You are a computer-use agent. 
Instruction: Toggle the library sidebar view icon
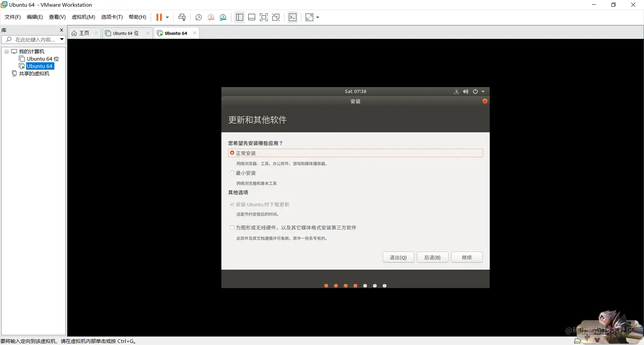coord(239,17)
